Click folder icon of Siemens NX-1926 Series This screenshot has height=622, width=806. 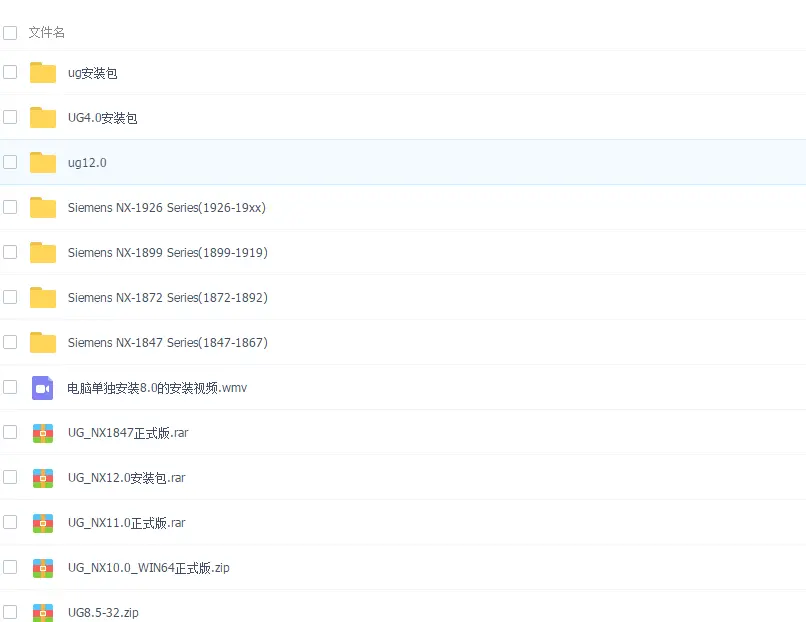[43, 207]
